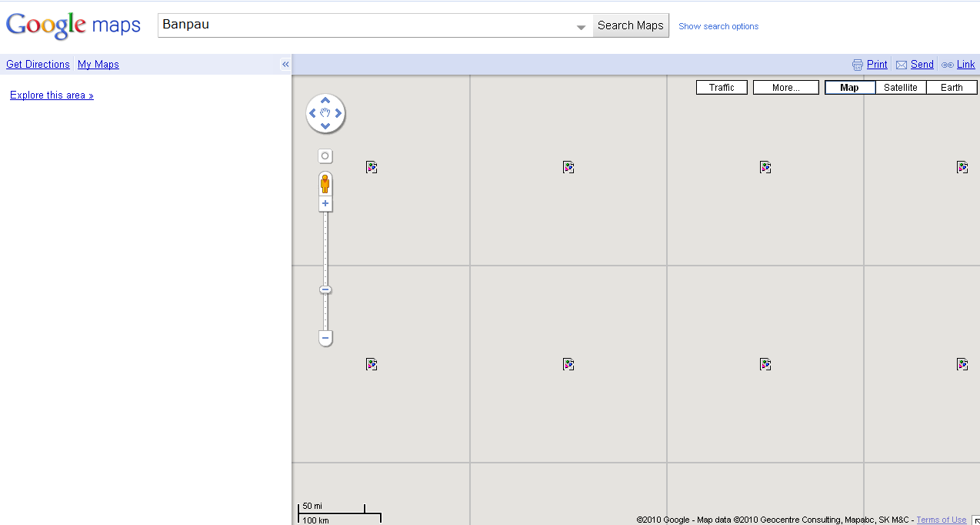Viewport: 980px width, 525px height.
Task: Pan the map right with the arrow
Action: pos(338,113)
